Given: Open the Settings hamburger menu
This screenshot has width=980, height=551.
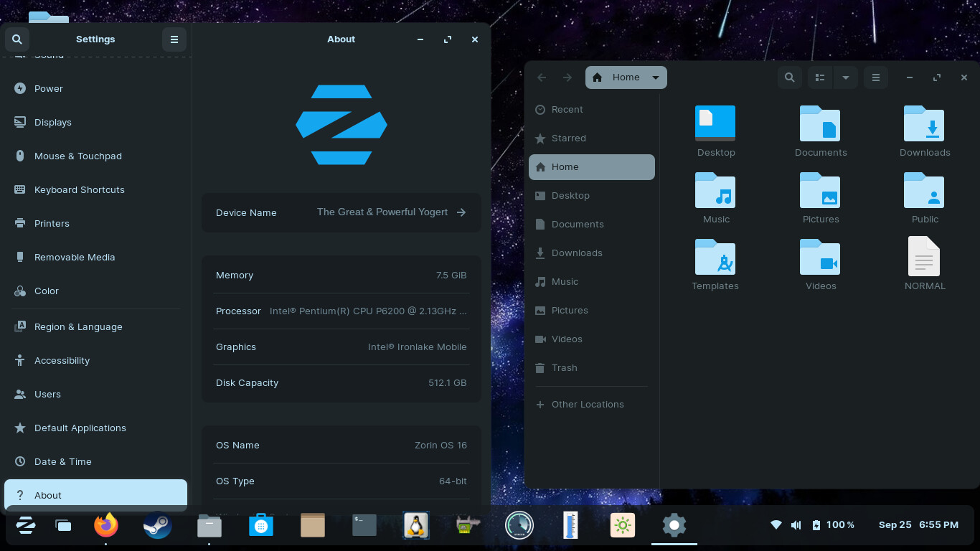Looking at the screenshot, I should (174, 39).
